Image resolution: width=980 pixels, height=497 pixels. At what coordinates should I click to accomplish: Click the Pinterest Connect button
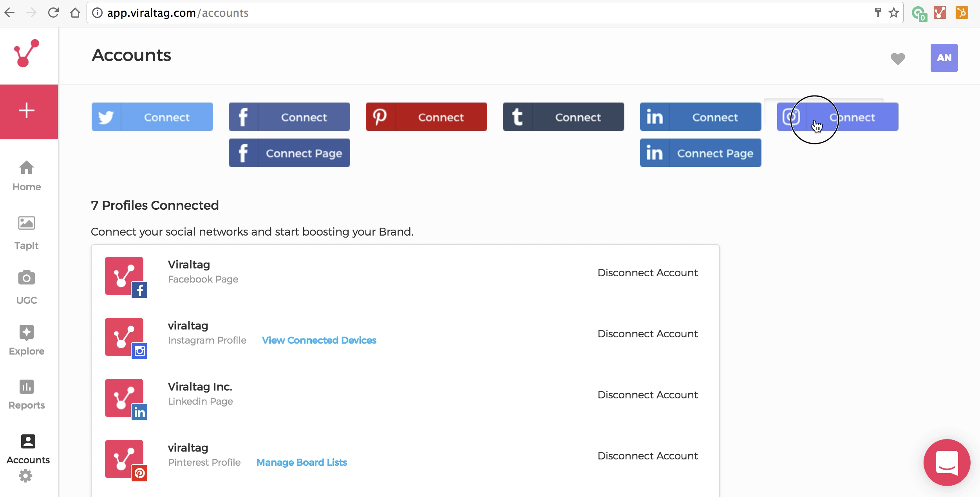[x=427, y=117]
